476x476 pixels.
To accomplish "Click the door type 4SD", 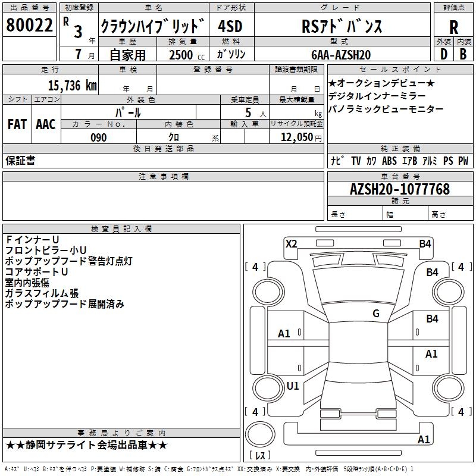I will pyautogui.click(x=230, y=26).
